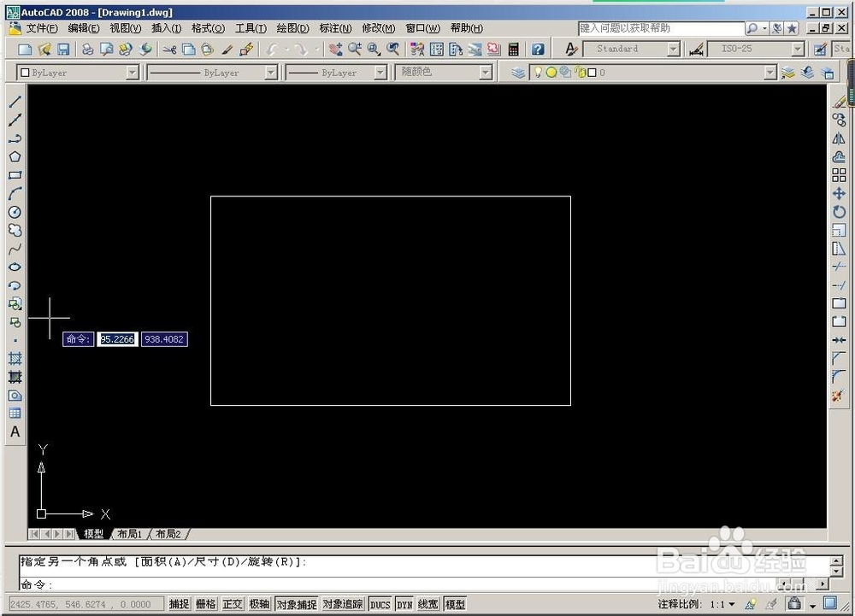Viewport: 855px width, 616px height.
Task: Open the Standard text style dropdown
Action: (674, 49)
